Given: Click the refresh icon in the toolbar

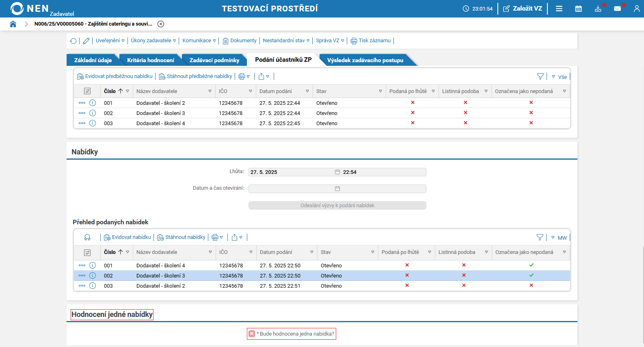Looking at the screenshot, I should [x=73, y=41].
